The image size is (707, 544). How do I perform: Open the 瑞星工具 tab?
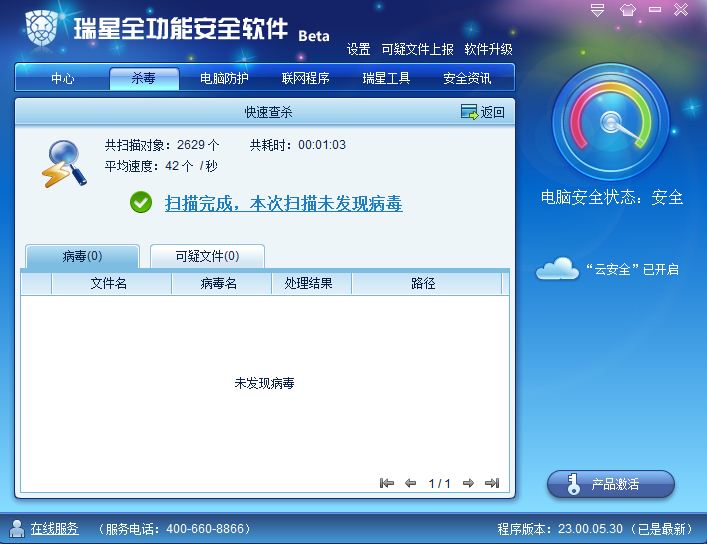coord(386,78)
